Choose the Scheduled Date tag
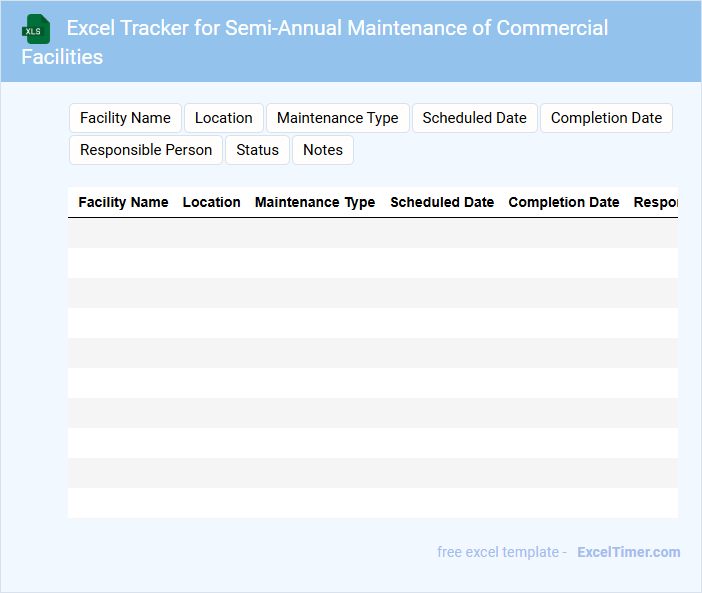Screen dimensions: 702x593 [x=475, y=118]
